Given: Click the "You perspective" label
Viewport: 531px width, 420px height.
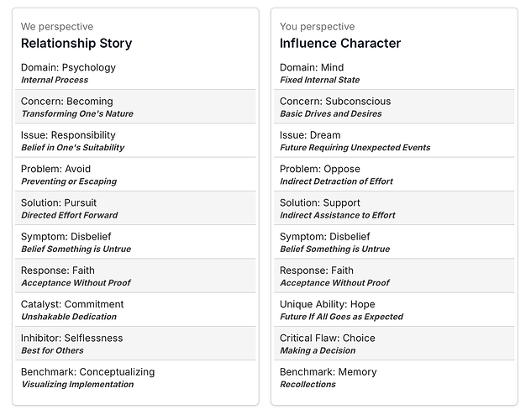Looking at the screenshot, I should click(318, 27).
